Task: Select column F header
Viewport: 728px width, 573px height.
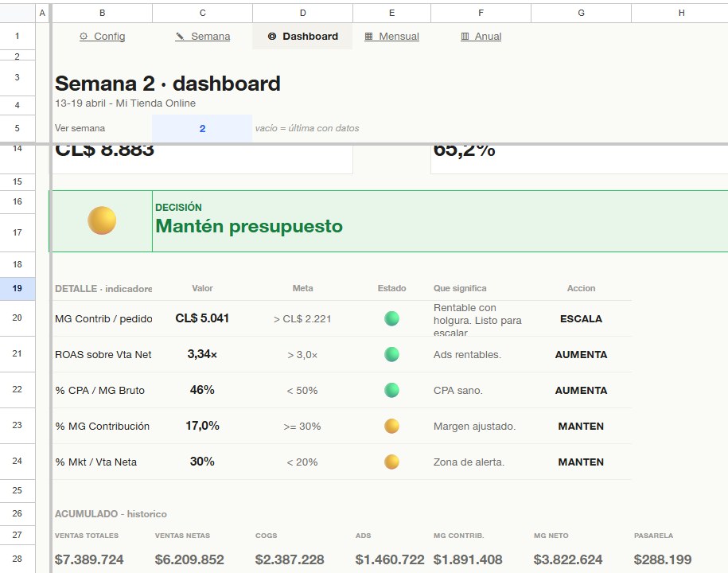Action: coord(481,13)
